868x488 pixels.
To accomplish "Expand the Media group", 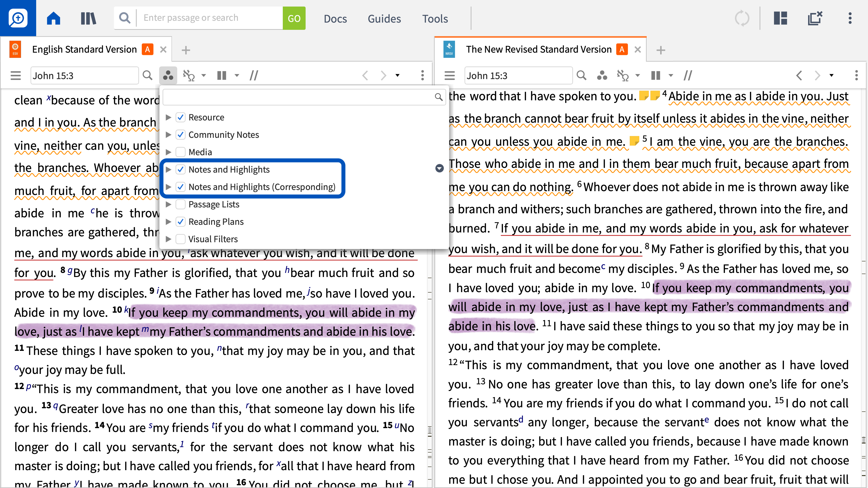I will pyautogui.click(x=168, y=152).
